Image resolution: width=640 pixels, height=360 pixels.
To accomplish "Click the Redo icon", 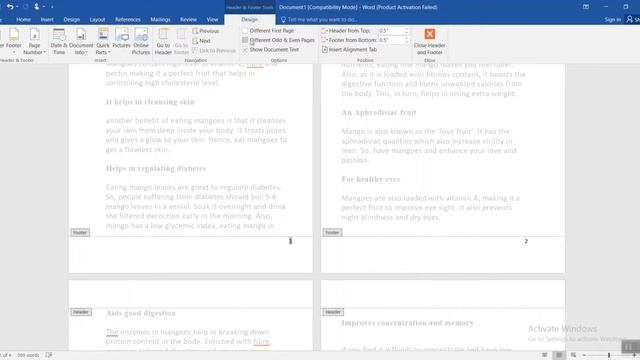I will click(26, 7).
